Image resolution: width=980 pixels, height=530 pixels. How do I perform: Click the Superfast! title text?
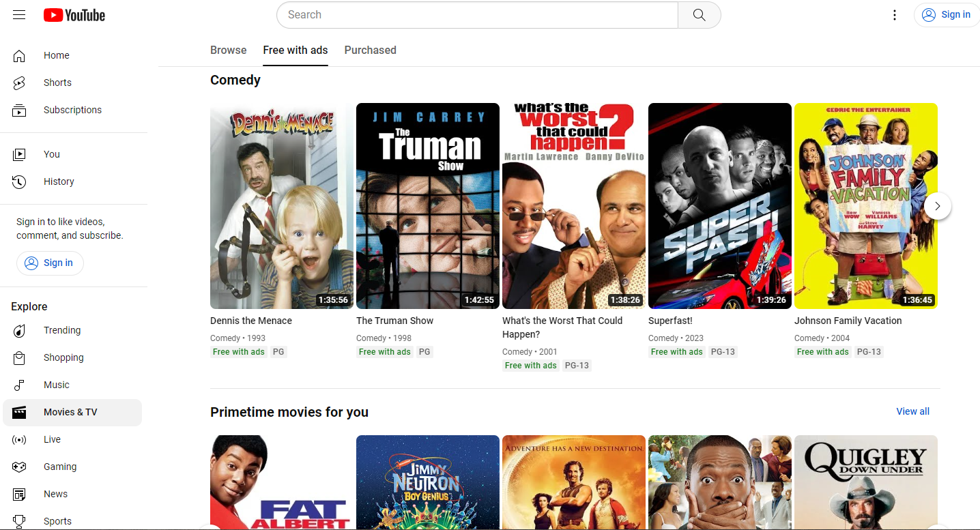click(670, 321)
